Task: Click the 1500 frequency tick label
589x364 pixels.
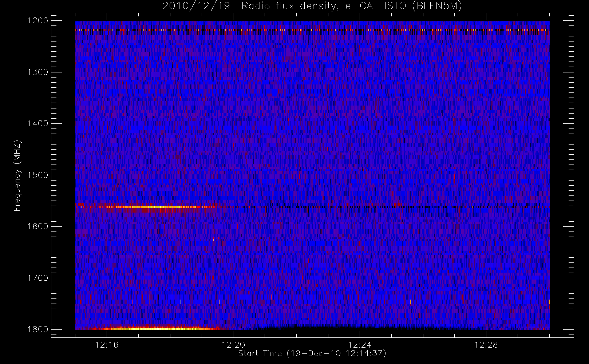Action: (x=38, y=175)
